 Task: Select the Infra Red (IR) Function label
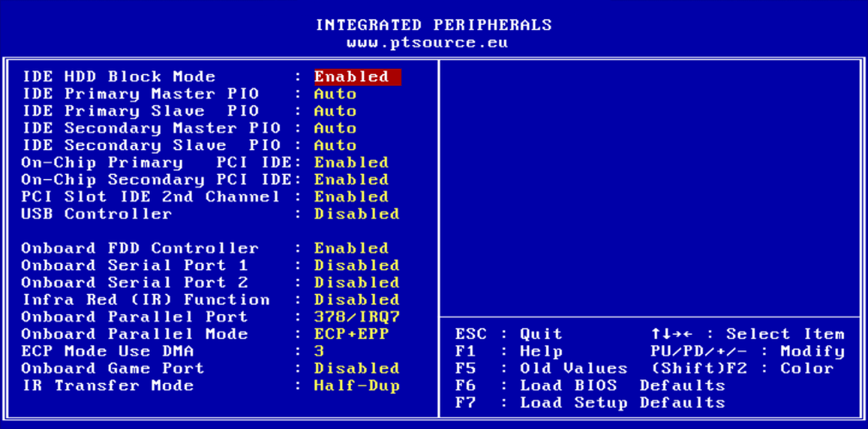[x=145, y=300]
